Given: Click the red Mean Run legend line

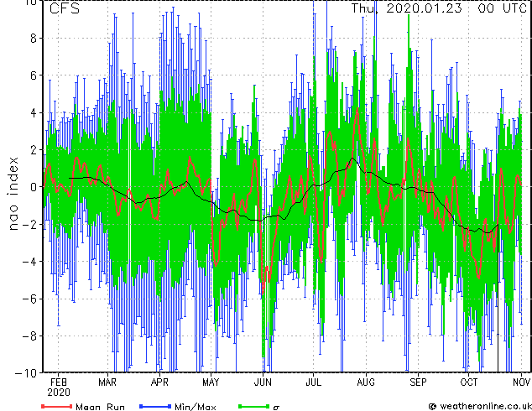Looking at the screenshot, I should 57,406.
